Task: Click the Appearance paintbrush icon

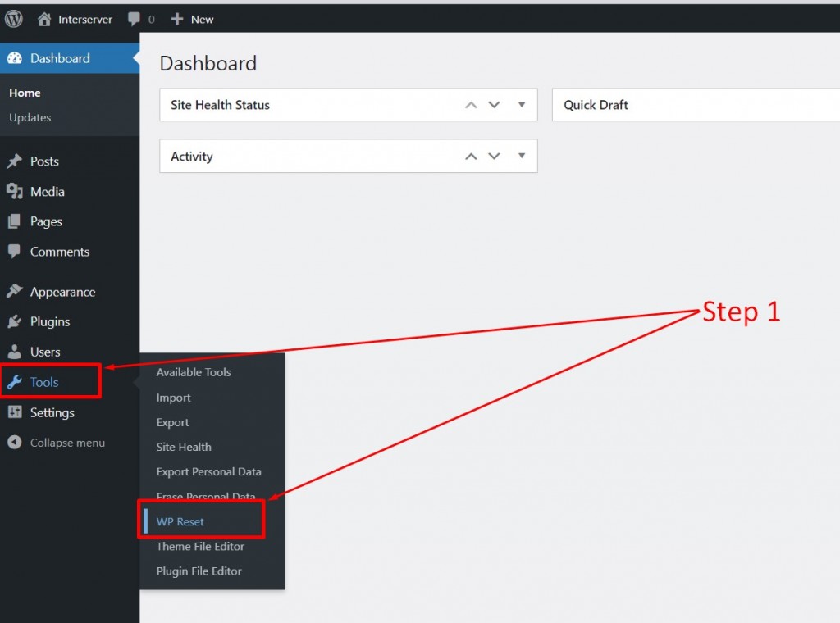Action: (15, 291)
